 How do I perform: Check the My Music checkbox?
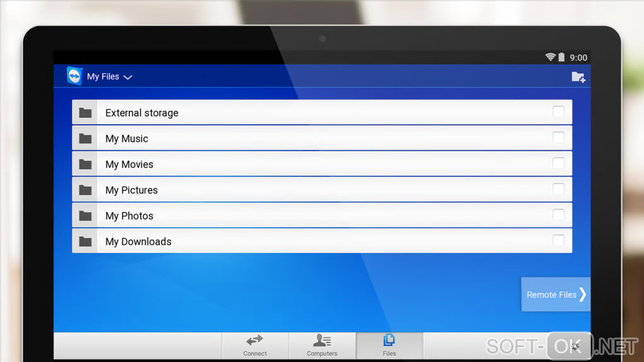558,137
